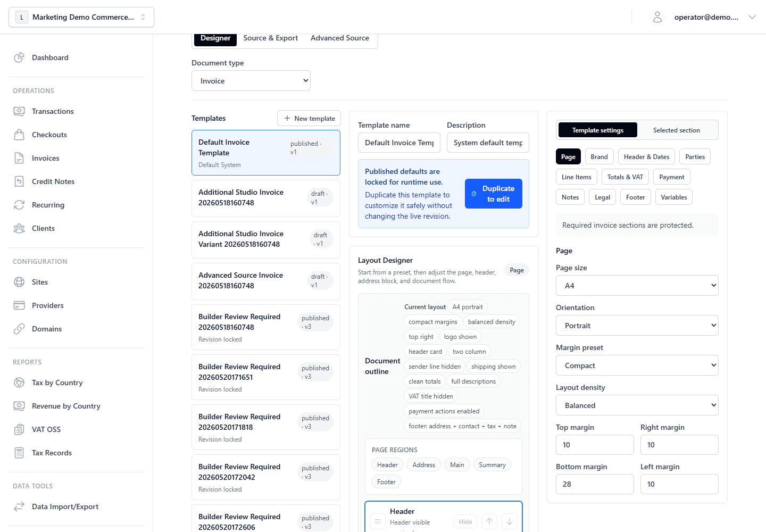Expand the operator account menu chevron
The height and width of the screenshot is (532, 766).
(x=752, y=17)
